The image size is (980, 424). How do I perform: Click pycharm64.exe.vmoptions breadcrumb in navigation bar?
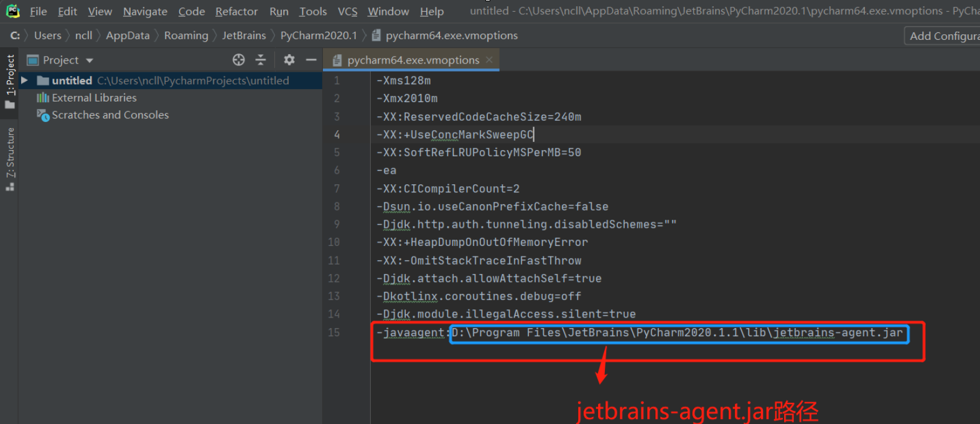[445, 35]
